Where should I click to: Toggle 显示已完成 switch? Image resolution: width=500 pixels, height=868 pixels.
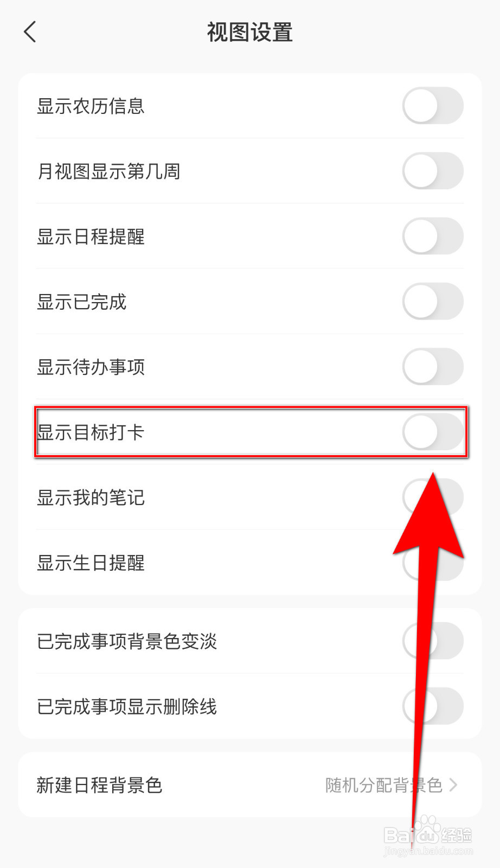[433, 301]
